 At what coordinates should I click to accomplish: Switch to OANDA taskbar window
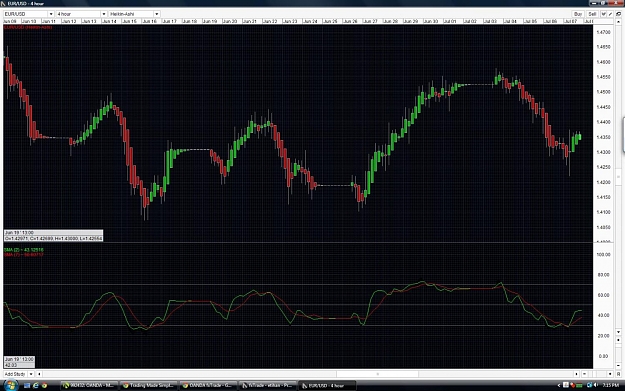89,385
